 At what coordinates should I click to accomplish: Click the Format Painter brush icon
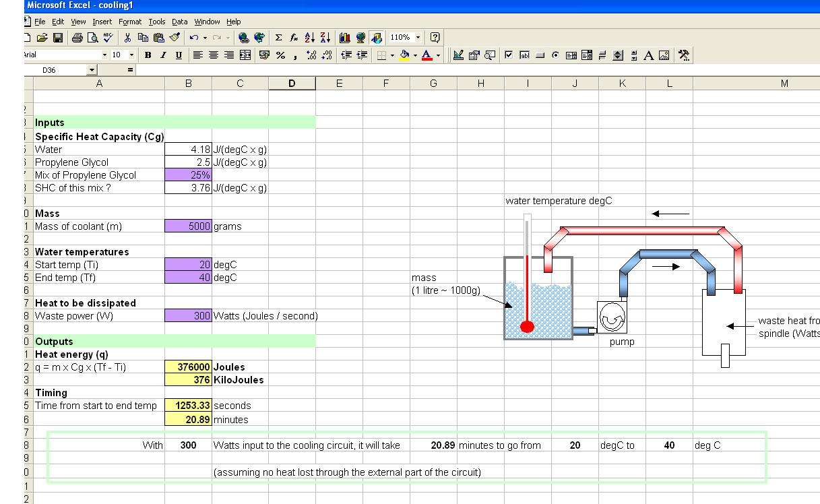(175, 38)
